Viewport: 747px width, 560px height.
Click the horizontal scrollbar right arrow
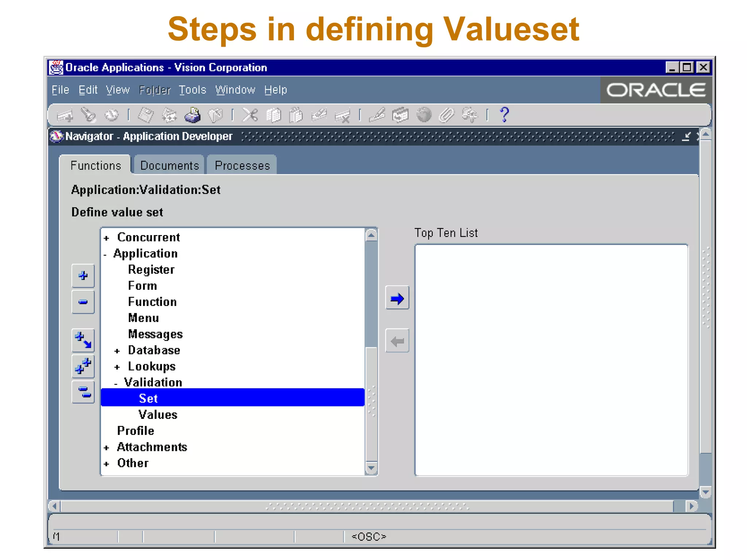(x=691, y=506)
